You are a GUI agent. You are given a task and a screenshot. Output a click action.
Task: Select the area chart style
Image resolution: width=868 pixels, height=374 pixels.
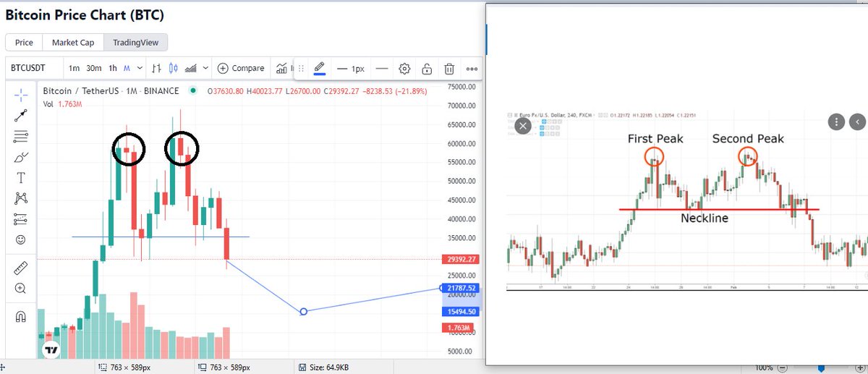coord(192,68)
